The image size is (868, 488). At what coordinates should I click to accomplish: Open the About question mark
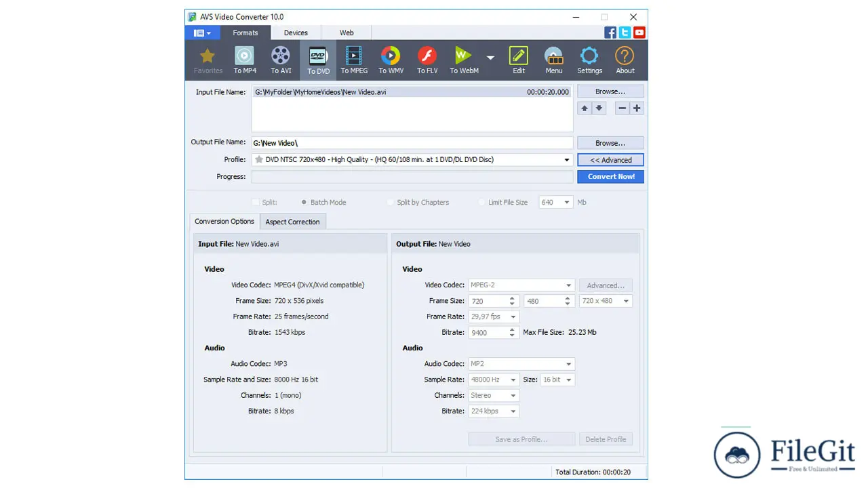(625, 60)
